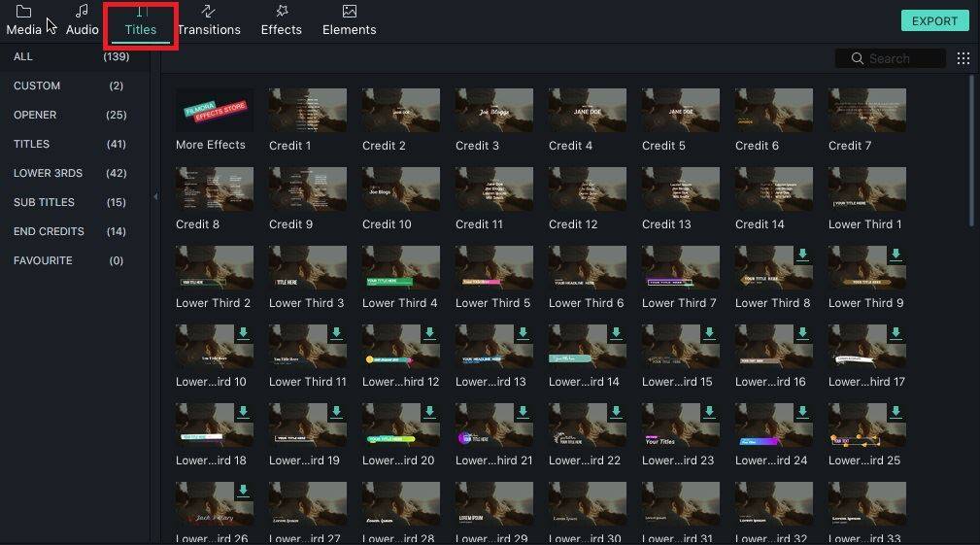The width and height of the screenshot is (980, 545).
Task: Switch to the Elements tab
Action: click(x=349, y=20)
